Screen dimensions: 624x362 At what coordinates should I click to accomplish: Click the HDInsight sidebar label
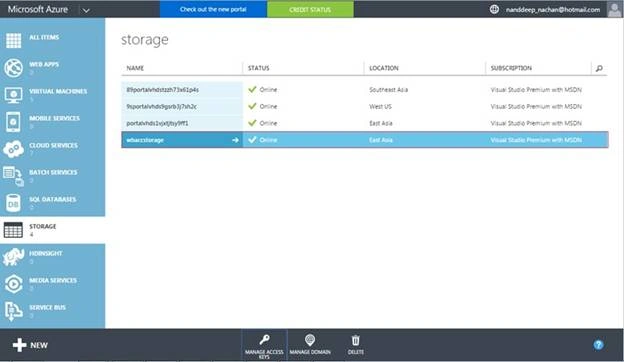46,253
